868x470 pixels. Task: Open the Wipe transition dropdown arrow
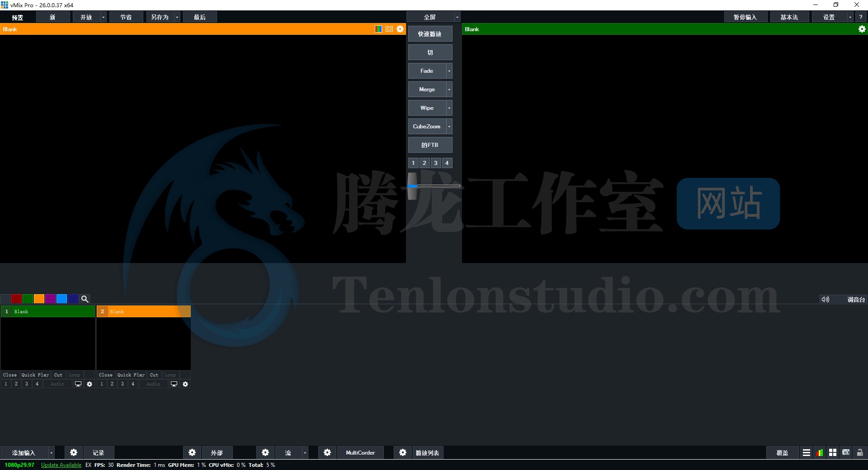click(x=449, y=108)
